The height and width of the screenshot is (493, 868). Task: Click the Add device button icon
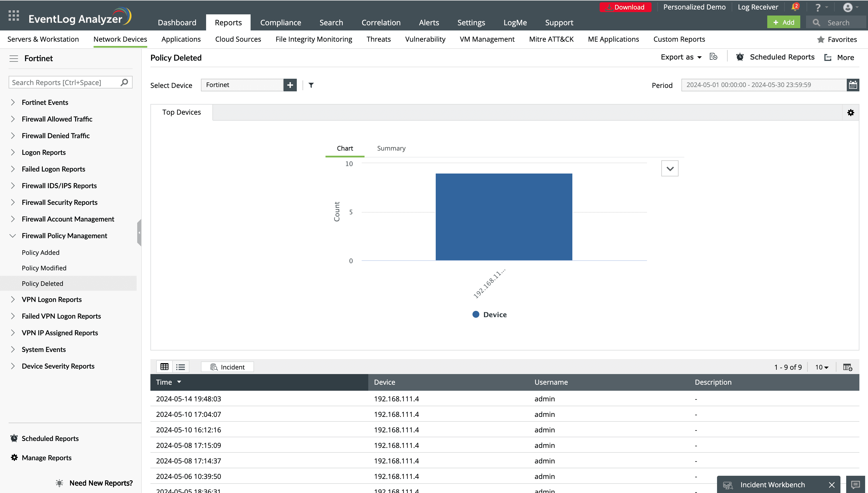click(x=290, y=85)
